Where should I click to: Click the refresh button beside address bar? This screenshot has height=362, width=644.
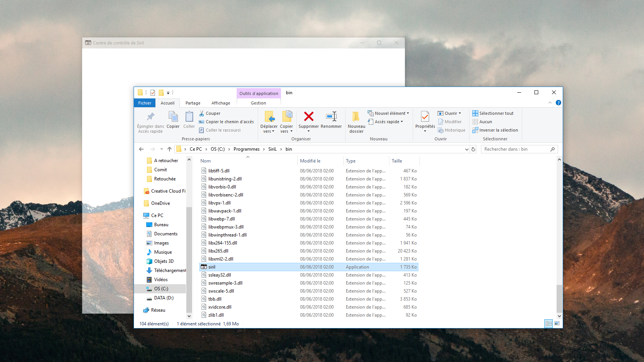[x=473, y=149]
